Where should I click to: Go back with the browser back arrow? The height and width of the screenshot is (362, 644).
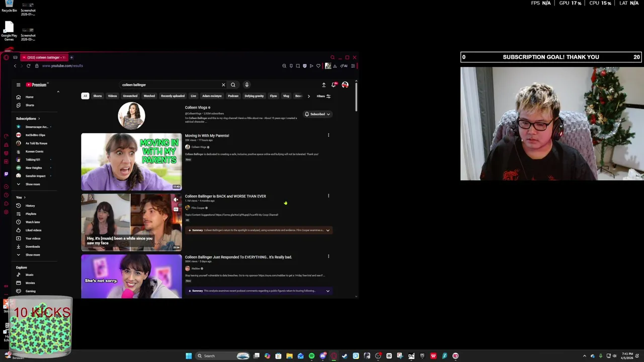click(15, 66)
